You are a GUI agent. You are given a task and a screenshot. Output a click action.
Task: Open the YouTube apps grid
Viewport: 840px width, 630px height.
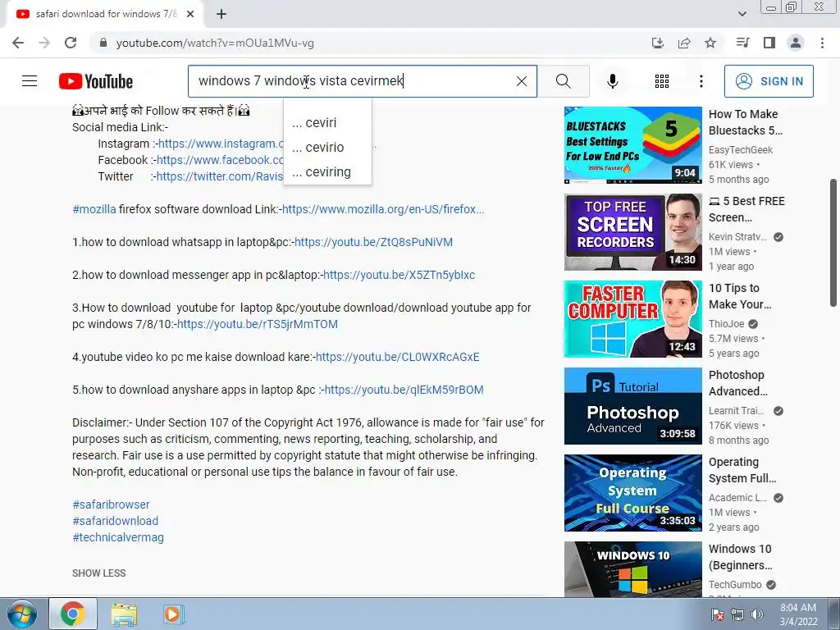tap(662, 81)
